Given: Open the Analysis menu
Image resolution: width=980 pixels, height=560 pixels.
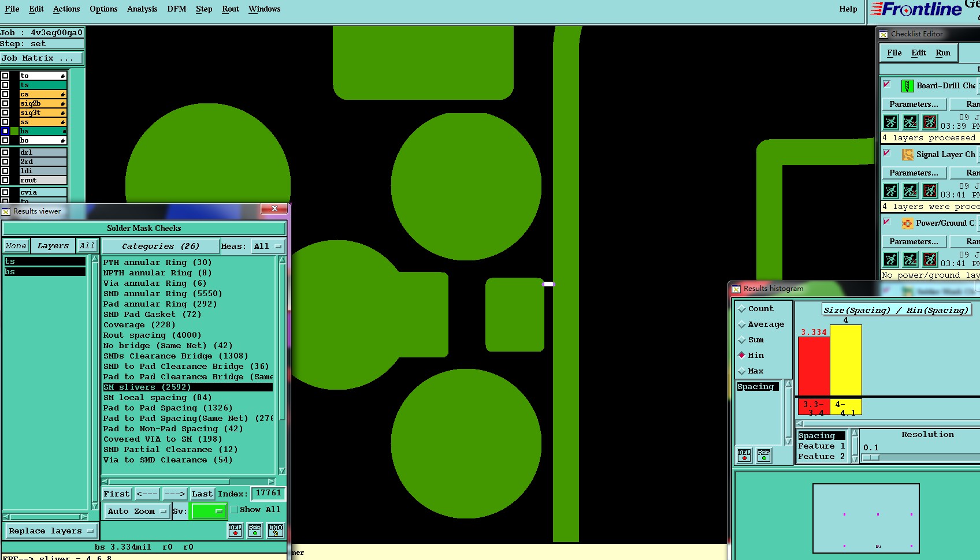Looking at the screenshot, I should click(142, 9).
